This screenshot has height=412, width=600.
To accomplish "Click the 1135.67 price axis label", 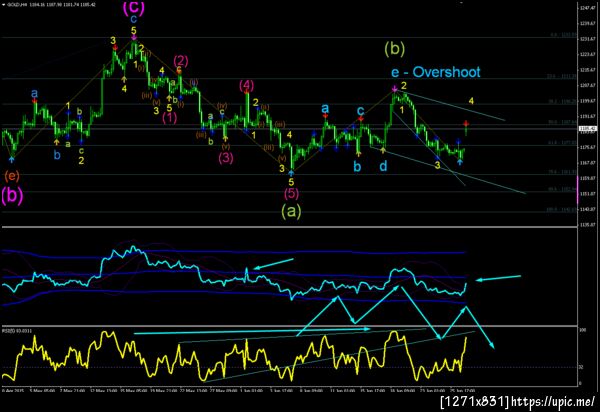I will [x=588, y=225].
